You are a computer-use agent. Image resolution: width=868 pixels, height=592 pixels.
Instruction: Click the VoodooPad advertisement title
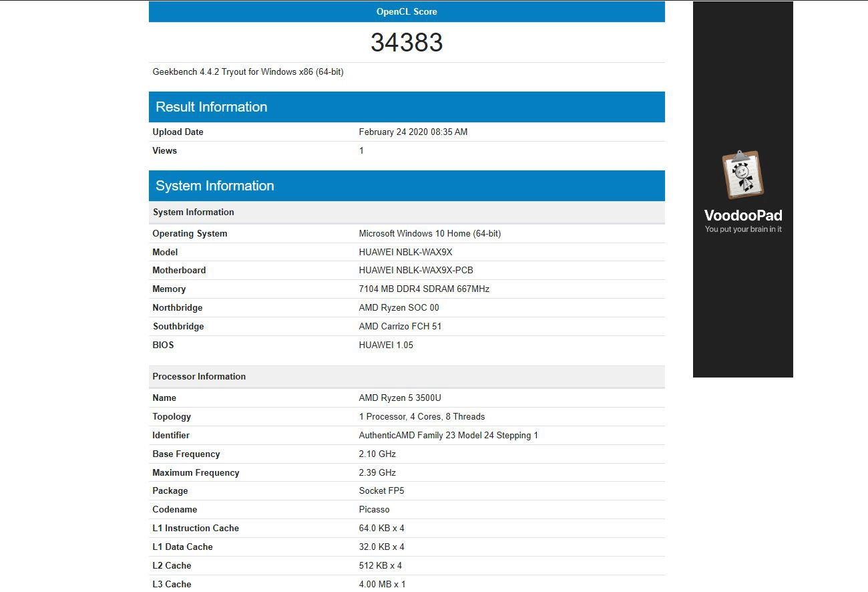point(743,215)
